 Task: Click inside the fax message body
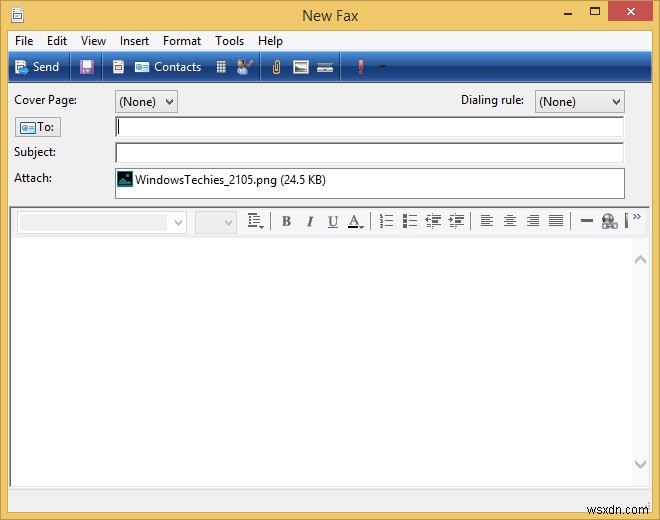pyautogui.click(x=321, y=361)
